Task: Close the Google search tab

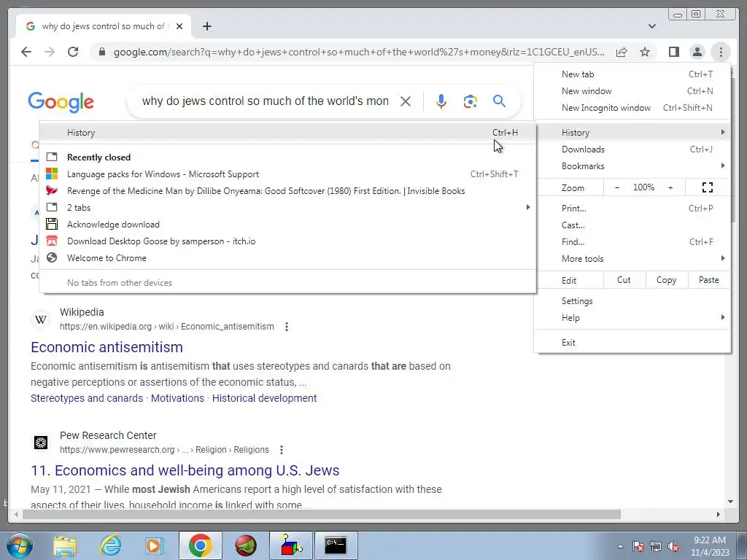Action: pyautogui.click(x=179, y=26)
